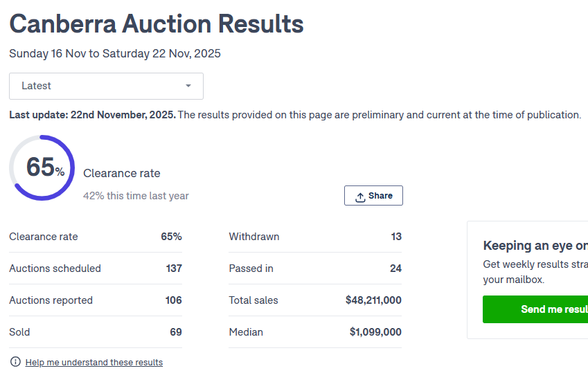Click the Passed in count value 24
The image size is (588, 391).
(x=395, y=269)
